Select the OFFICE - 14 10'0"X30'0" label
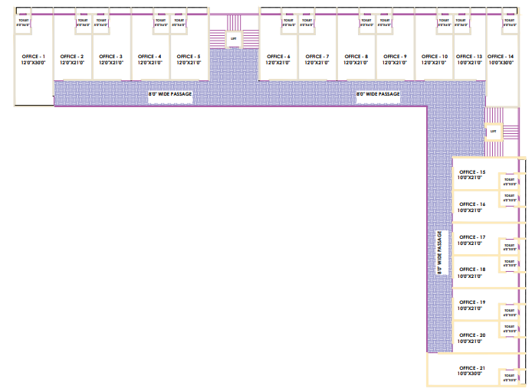 pos(501,60)
